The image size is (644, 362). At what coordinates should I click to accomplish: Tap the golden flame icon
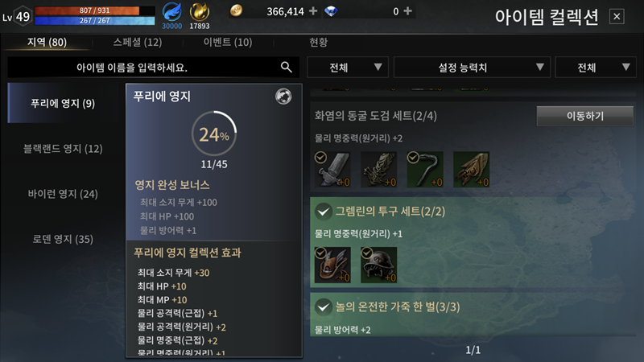(199, 11)
